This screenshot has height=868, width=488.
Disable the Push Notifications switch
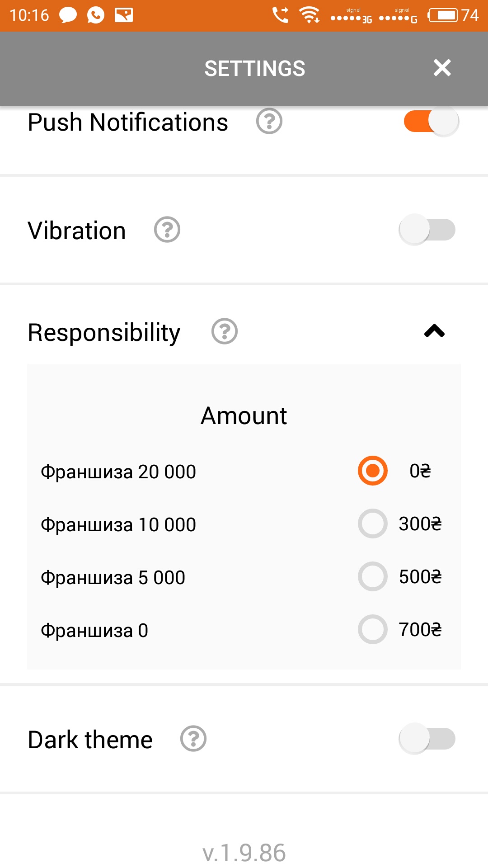431,121
